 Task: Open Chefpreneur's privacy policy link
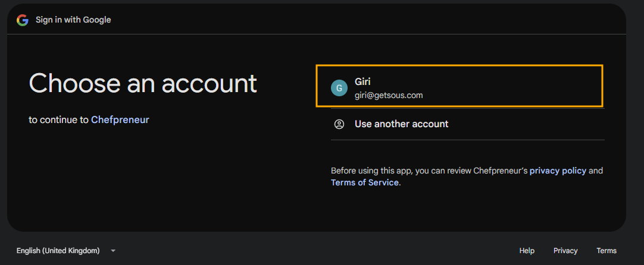(x=558, y=171)
